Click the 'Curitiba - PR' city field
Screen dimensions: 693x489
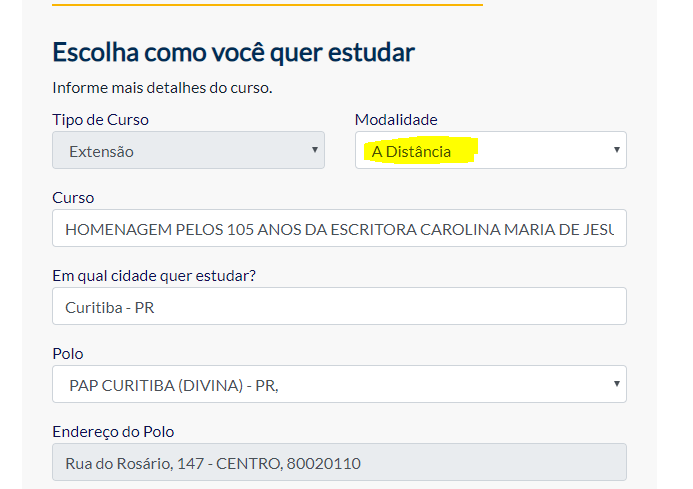point(339,306)
